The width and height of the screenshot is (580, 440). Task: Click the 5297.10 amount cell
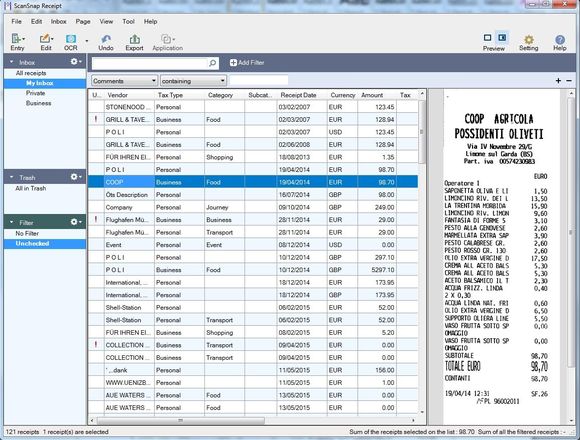377,270
